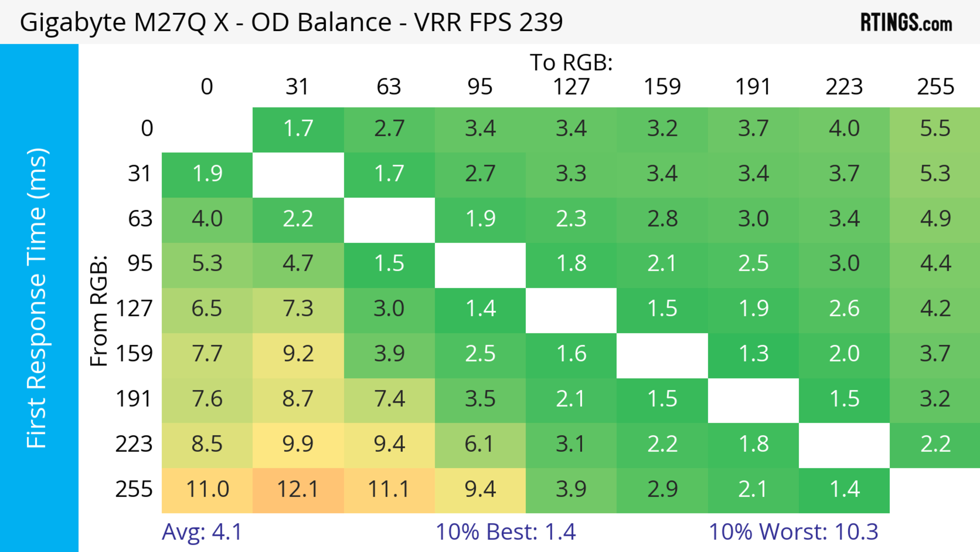Click the RTINGS.com logo

pyautogui.click(x=906, y=22)
